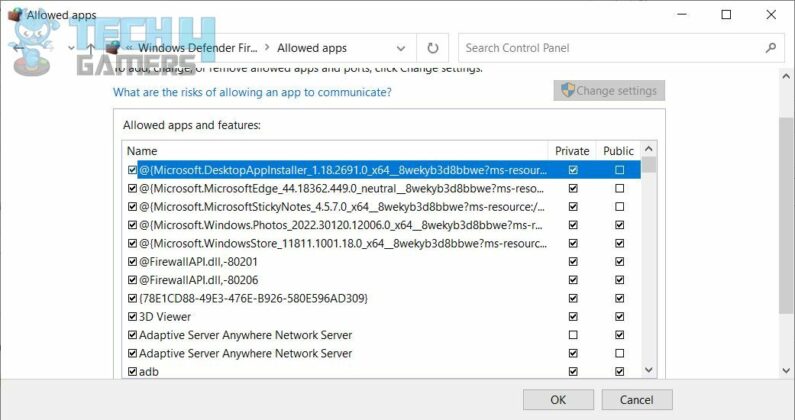Click the window scrollbar down arrow
Viewport: 795px width, 420px height.
(x=786, y=371)
